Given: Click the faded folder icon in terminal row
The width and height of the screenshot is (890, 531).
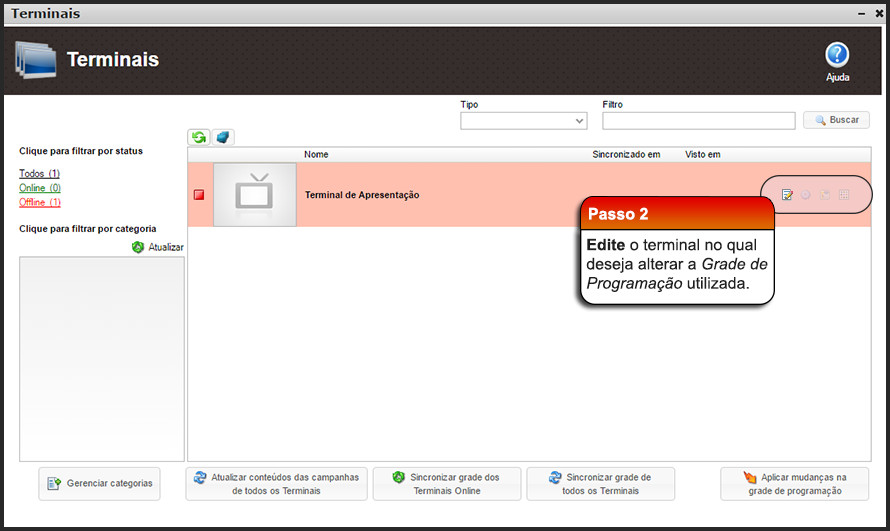Looking at the screenshot, I should pos(825,195).
